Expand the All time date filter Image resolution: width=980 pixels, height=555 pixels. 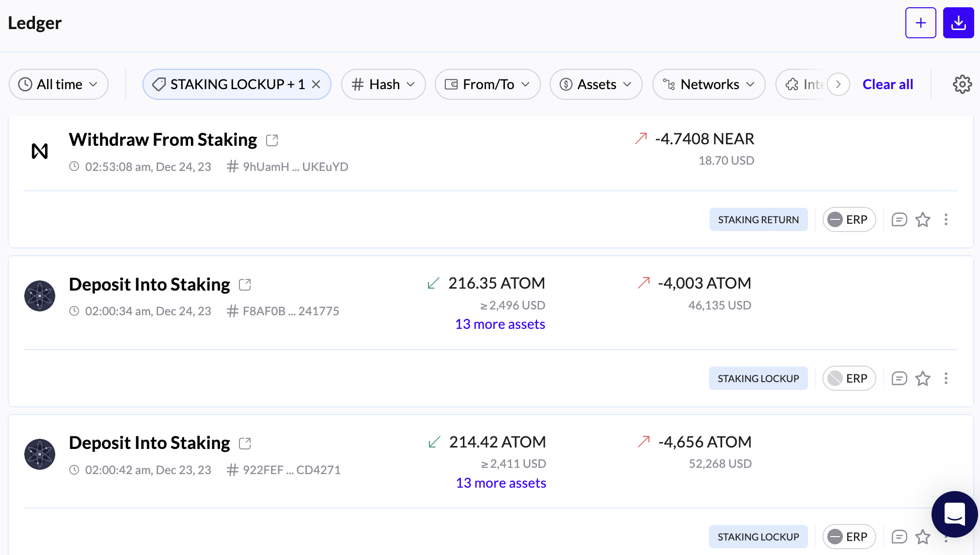(59, 84)
